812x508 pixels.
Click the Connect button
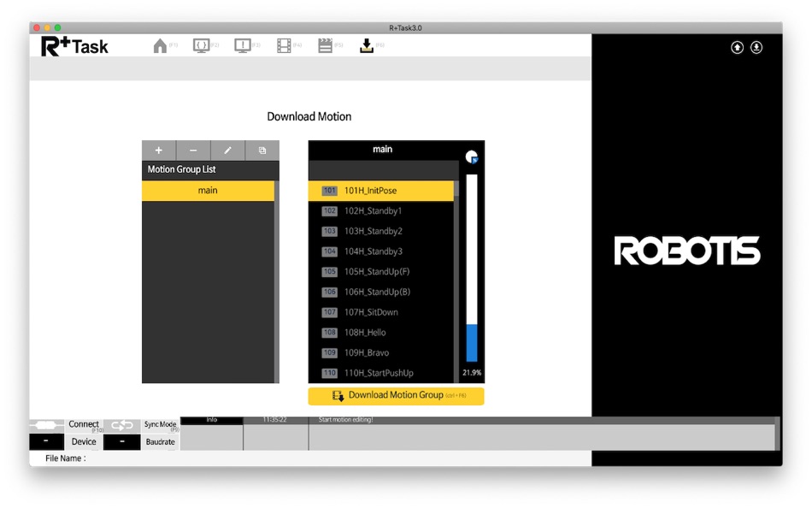pyautogui.click(x=84, y=425)
